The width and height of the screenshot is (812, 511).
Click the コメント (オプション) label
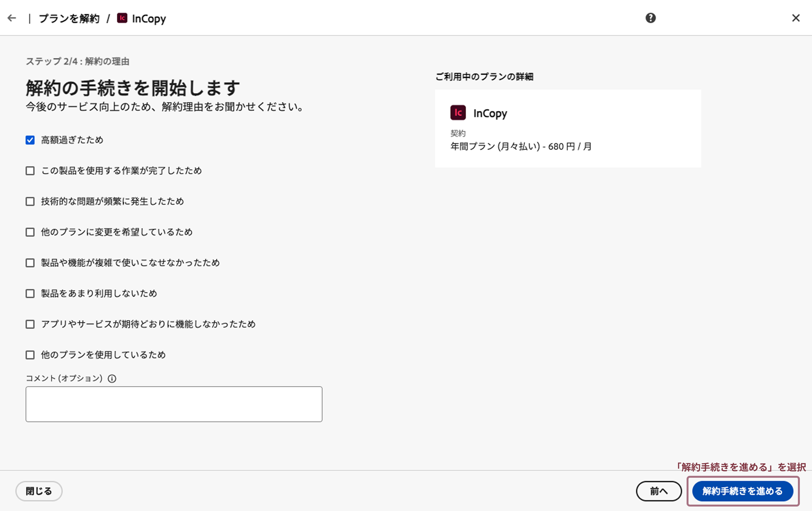64,378
